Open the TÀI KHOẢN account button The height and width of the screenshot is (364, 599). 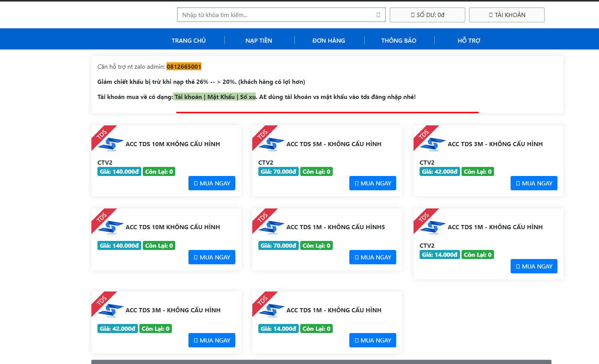point(507,15)
